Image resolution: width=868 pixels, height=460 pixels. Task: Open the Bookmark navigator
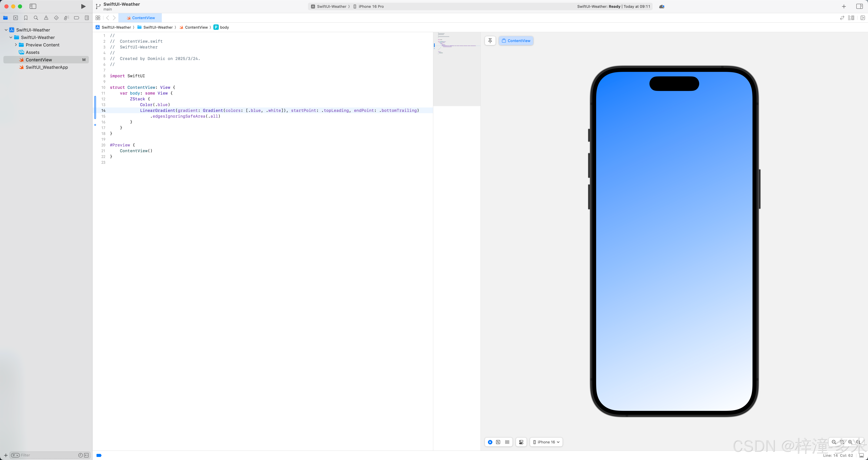point(26,18)
